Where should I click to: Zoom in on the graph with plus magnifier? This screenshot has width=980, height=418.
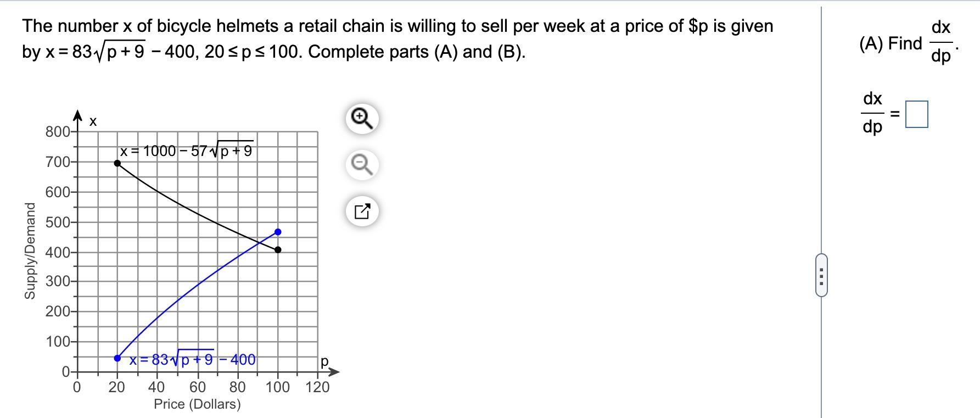[362, 119]
